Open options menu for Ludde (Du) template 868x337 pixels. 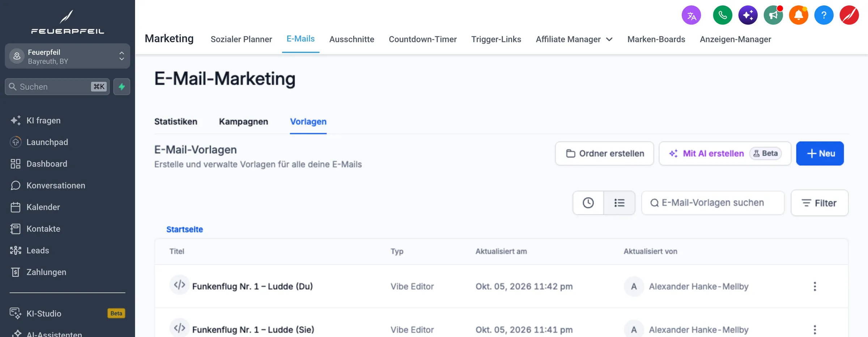815,286
